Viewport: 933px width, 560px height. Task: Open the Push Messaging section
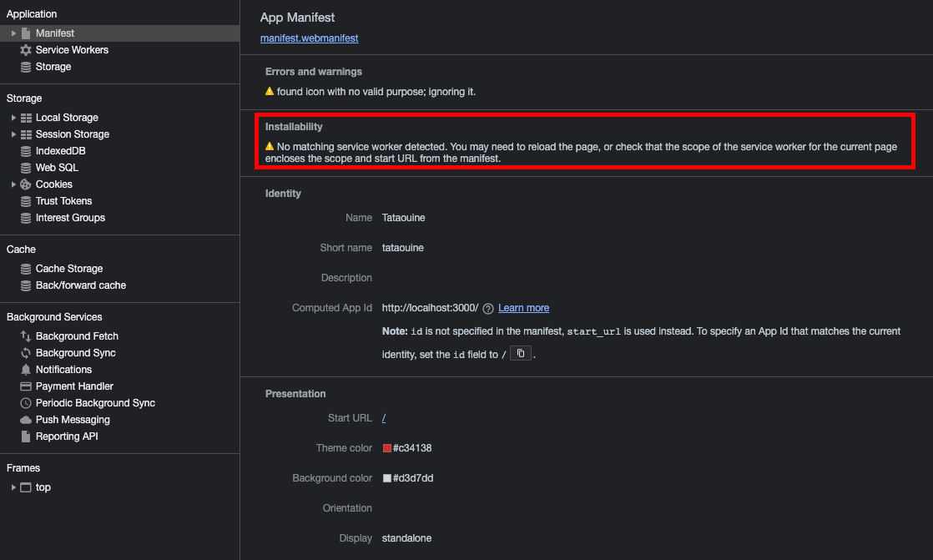click(71, 419)
